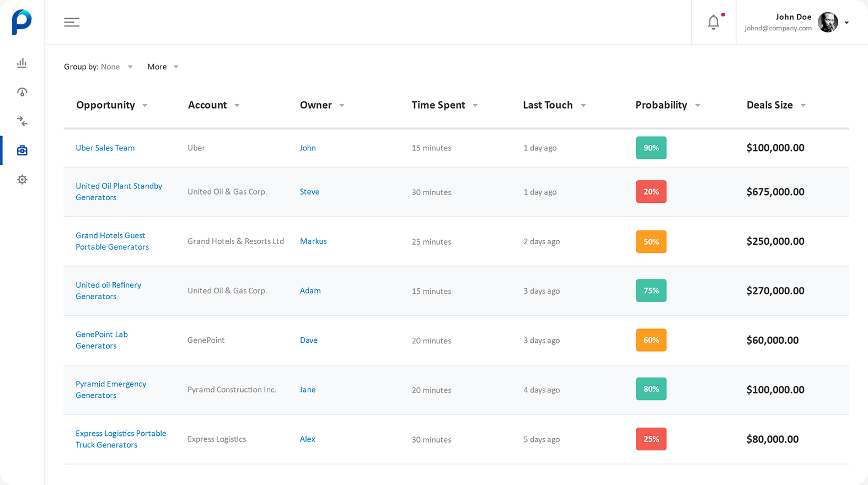Click the $250,000.00 deal size
This screenshot has height=485, width=868.
click(x=775, y=241)
